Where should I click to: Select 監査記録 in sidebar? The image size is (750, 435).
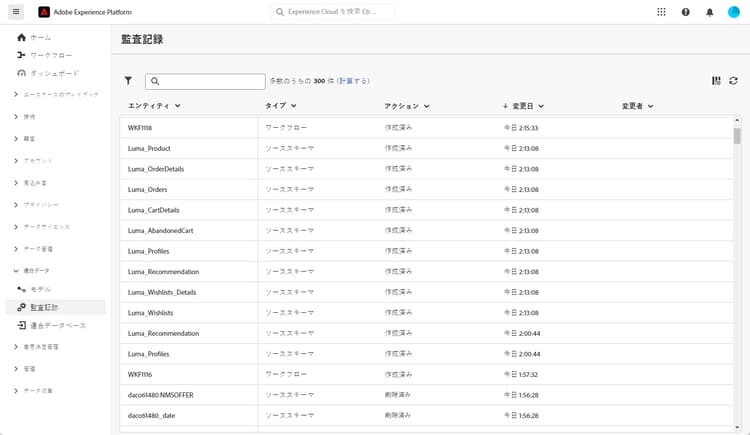44,307
